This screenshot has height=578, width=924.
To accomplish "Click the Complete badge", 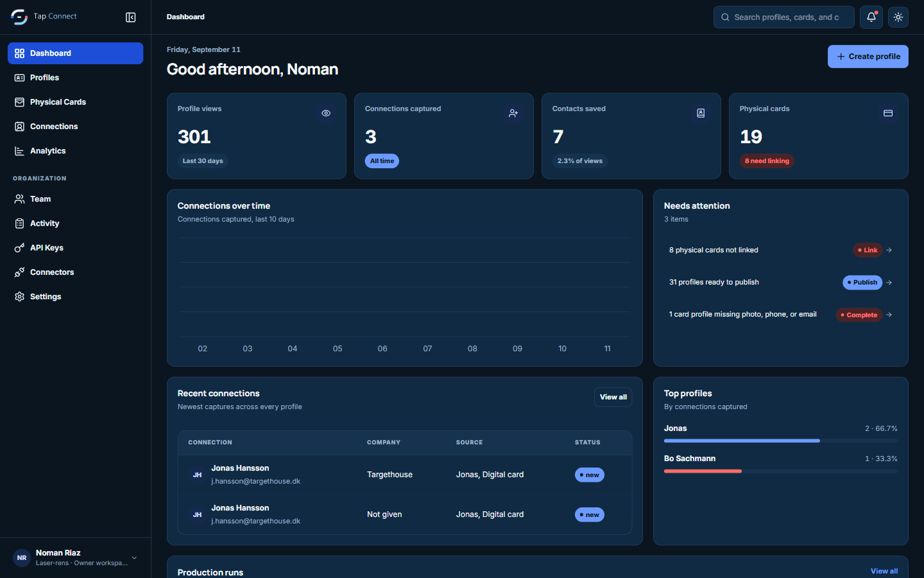I will click(x=859, y=315).
